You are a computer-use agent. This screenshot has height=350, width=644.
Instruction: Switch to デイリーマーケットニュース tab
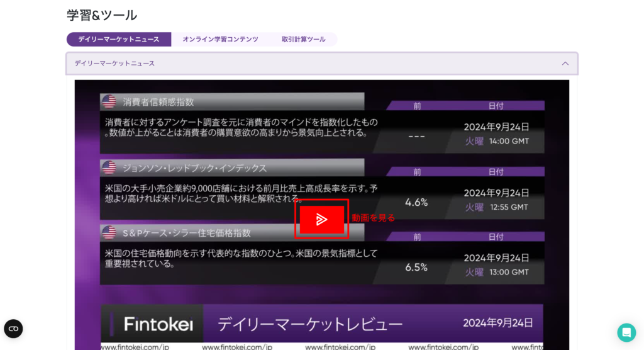(x=119, y=40)
